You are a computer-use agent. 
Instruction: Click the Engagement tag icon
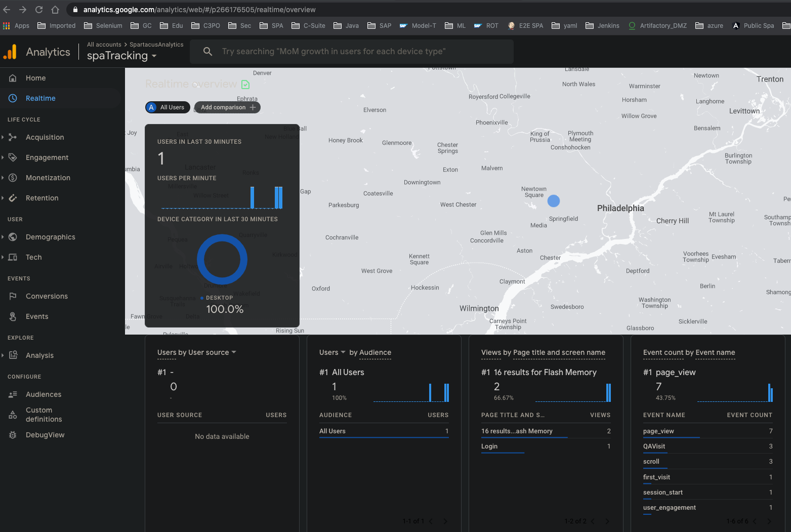pos(13,157)
